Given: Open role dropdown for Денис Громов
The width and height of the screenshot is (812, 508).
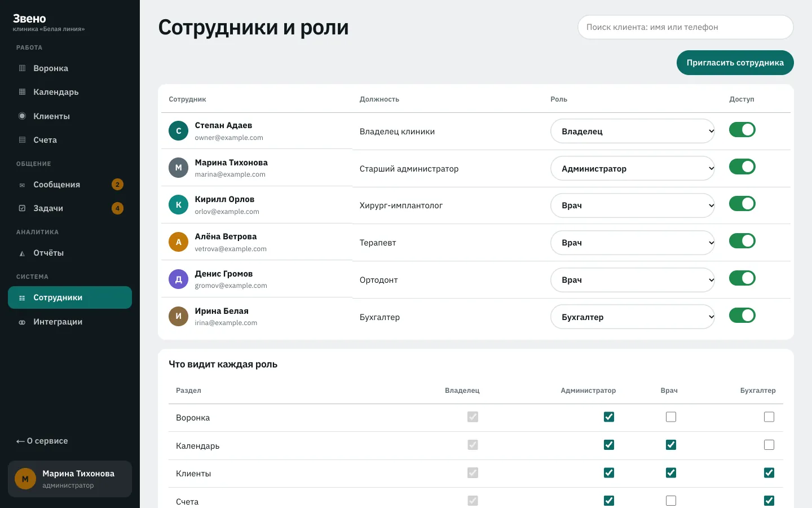Looking at the screenshot, I should pyautogui.click(x=633, y=280).
